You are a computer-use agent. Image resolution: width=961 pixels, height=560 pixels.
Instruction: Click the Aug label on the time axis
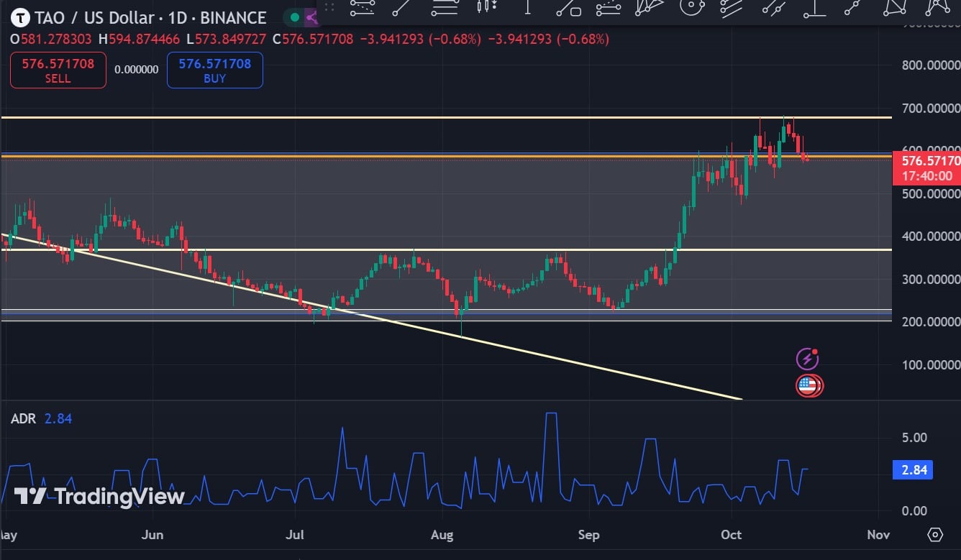[442, 535]
